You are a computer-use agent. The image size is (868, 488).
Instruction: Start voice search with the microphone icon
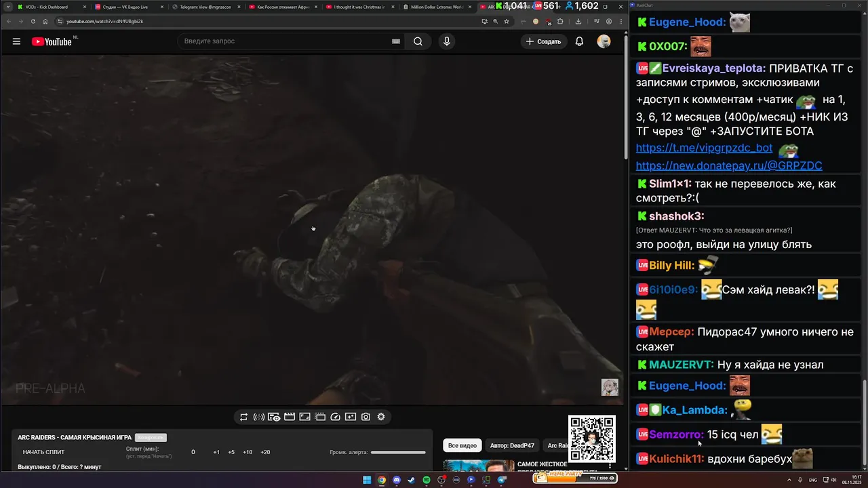446,41
